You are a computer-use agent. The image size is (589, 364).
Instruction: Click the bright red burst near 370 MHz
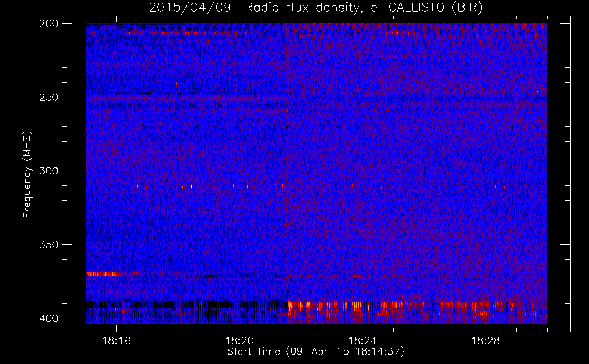(103, 273)
